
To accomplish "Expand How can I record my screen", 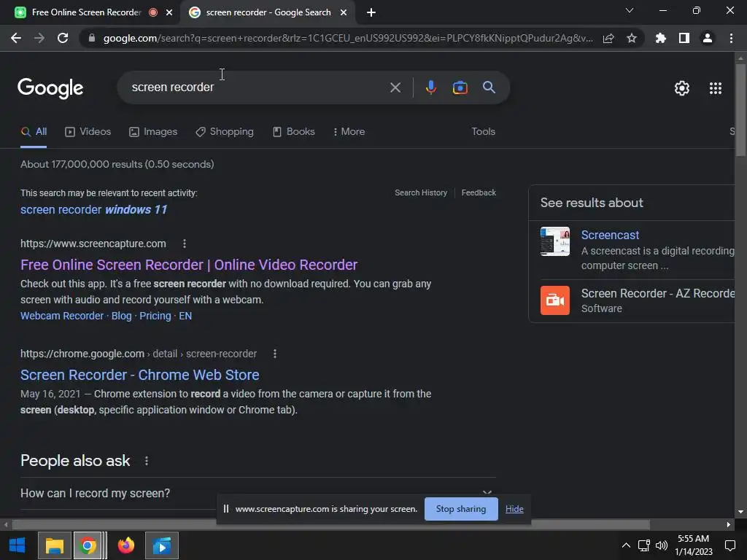I will [258, 493].
